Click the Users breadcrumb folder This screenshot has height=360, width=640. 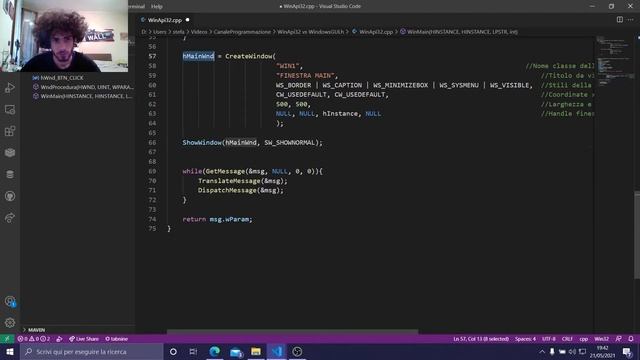click(x=160, y=31)
